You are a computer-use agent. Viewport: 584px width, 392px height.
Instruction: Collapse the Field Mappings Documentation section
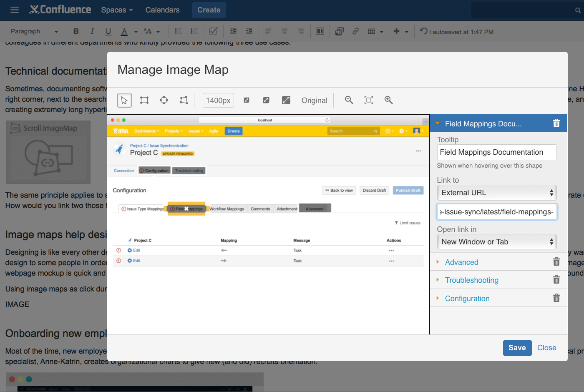[x=438, y=123]
